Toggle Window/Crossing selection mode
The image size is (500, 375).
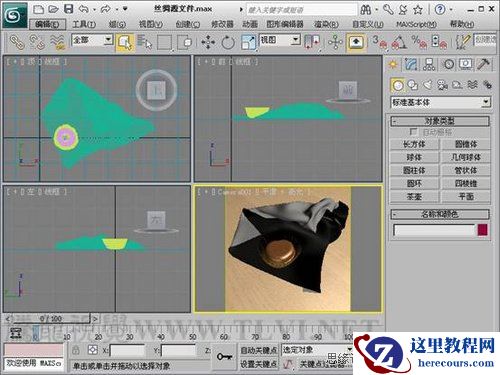pos(185,42)
